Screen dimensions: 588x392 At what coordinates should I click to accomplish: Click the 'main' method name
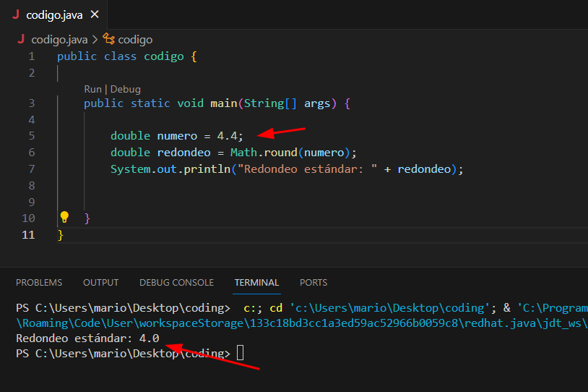pos(223,103)
